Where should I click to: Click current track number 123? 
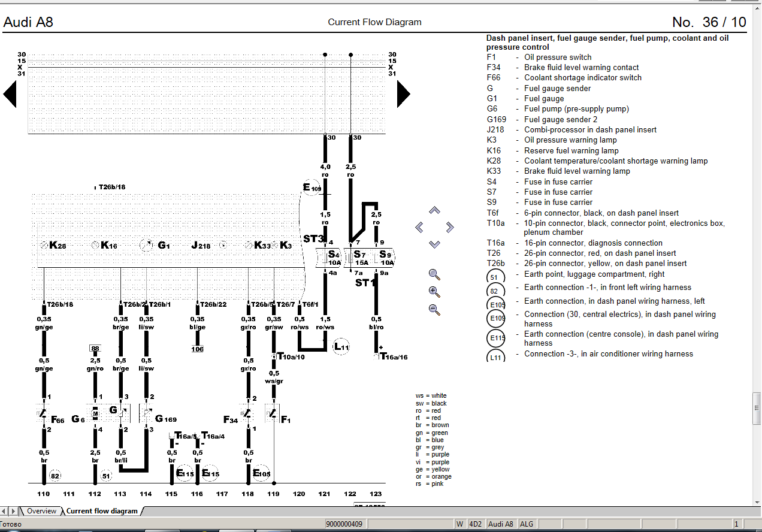(x=376, y=494)
